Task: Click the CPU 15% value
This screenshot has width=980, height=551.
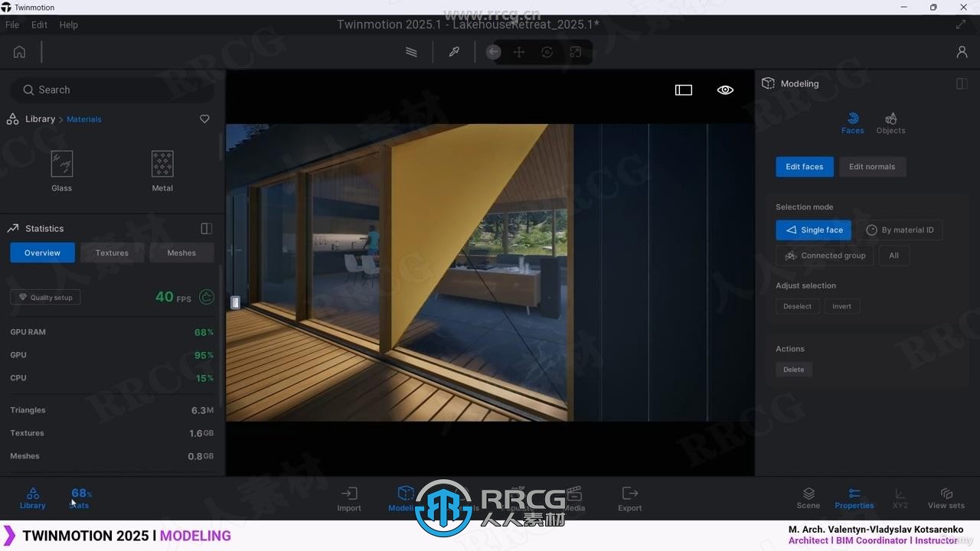Action: (204, 378)
